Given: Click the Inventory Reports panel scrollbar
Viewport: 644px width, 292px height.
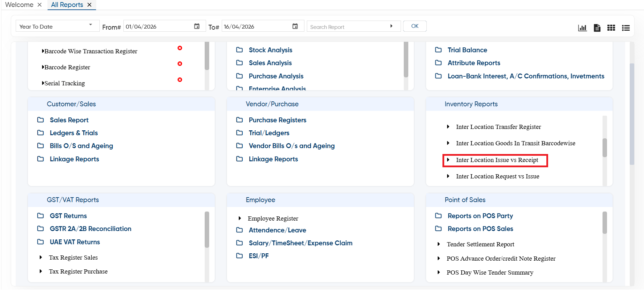Looking at the screenshot, I should pos(605,148).
